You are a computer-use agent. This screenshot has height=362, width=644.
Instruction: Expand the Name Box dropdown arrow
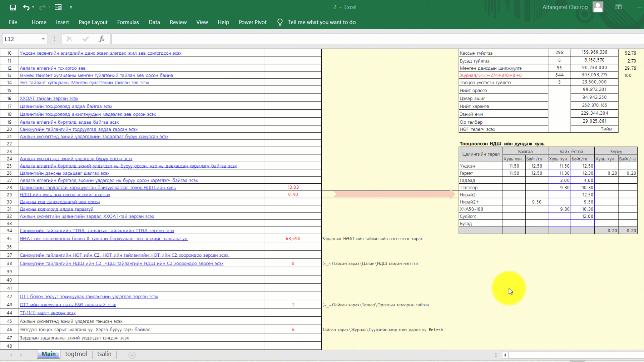pos(43,39)
